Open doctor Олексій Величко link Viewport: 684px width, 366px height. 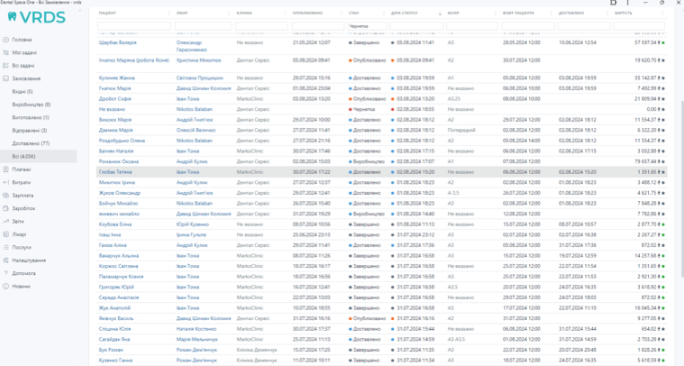(196, 130)
